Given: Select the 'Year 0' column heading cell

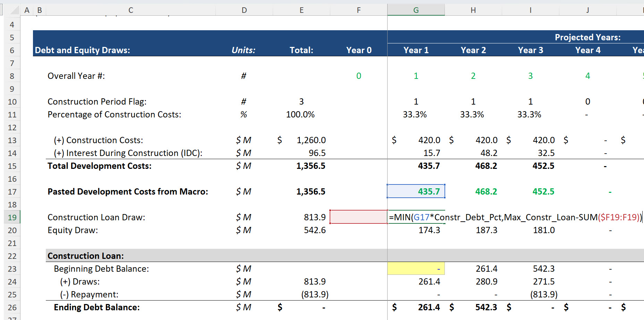Looking at the screenshot, I should tap(359, 50).
